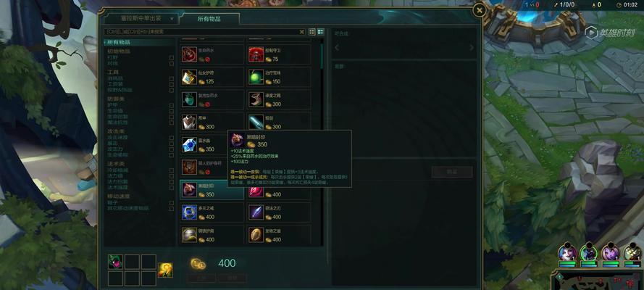Viewport: 644px width, 290px height.
Task: Clear the item search box
Action: 302,32
